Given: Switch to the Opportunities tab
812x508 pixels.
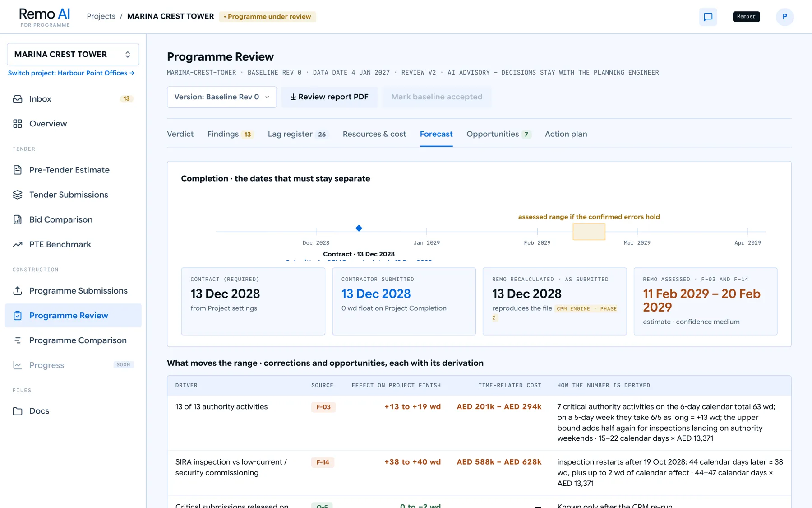Looking at the screenshot, I should tap(498, 134).
